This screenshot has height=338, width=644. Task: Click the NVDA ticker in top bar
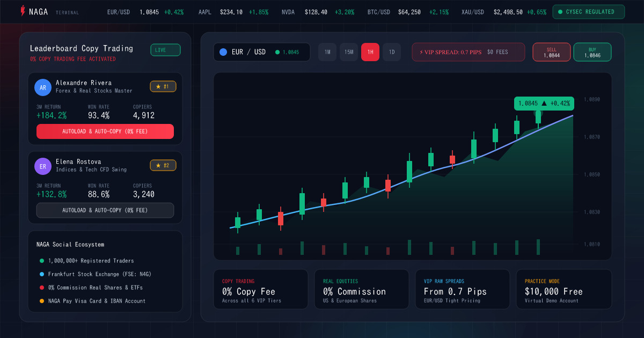click(318, 12)
